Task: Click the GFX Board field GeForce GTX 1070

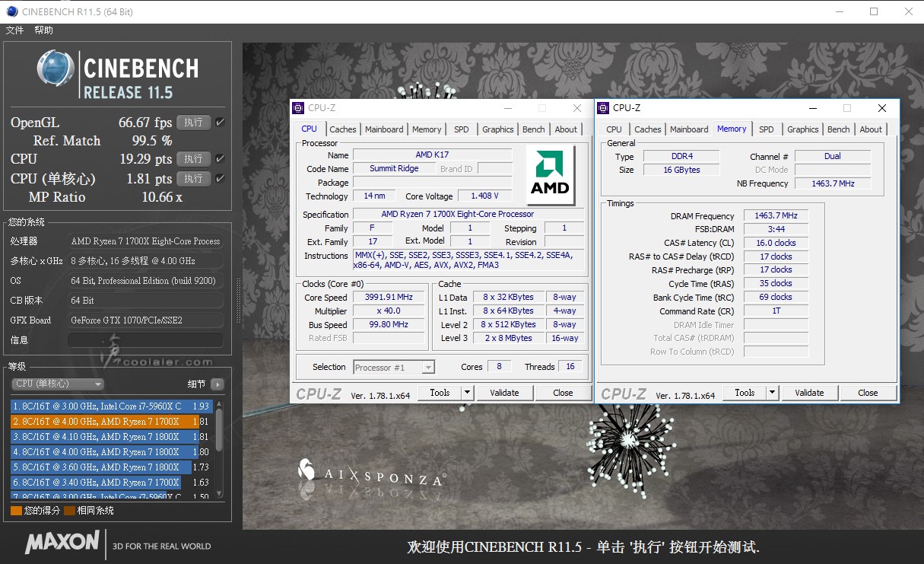Action: (146, 320)
